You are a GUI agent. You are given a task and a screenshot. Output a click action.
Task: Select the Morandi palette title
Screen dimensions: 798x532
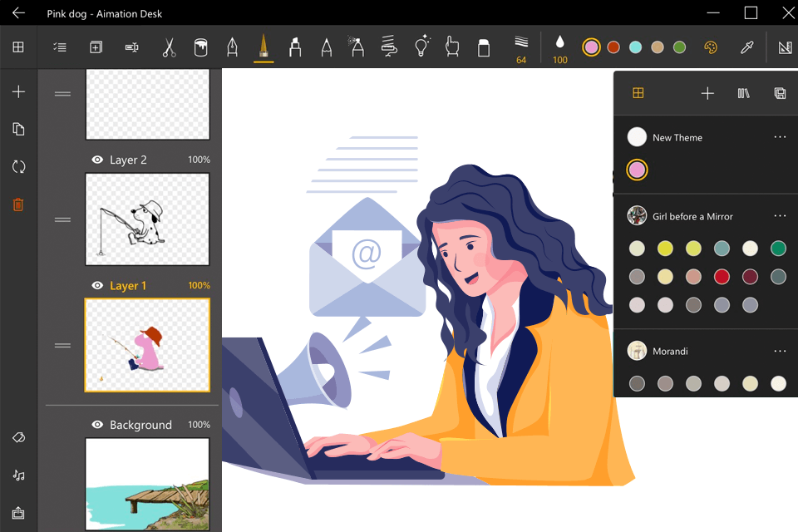[x=670, y=352]
